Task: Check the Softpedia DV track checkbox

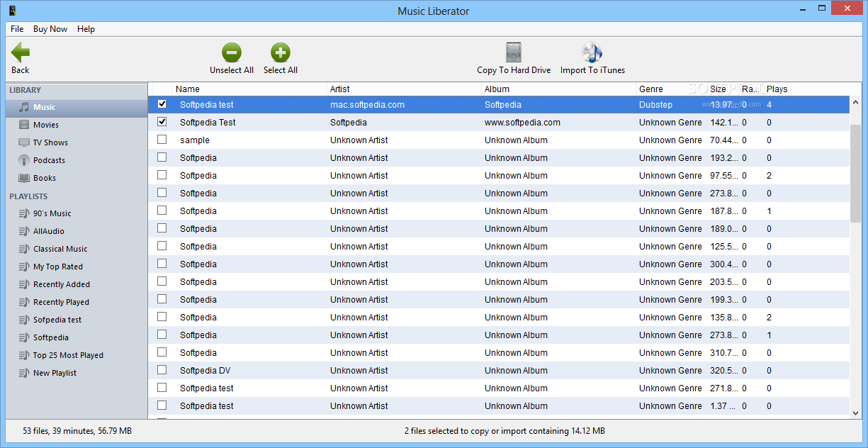Action: (x=162, y=370)
